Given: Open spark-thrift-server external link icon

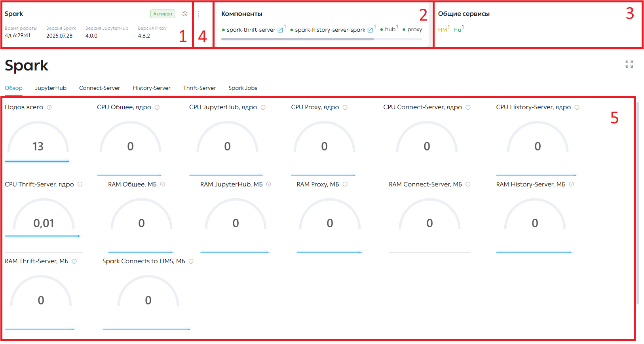Looking at the screenshot, I should tap(280, 30).
